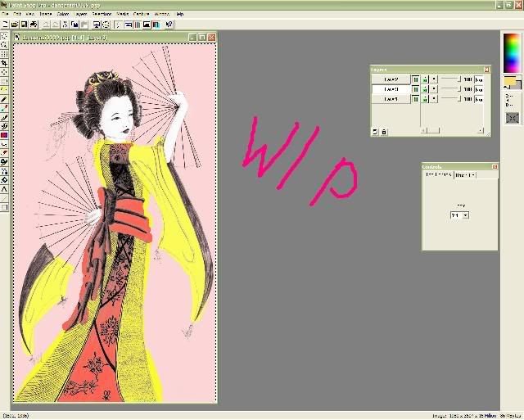Toggle protect transparency for Layer3

(425, 89)
